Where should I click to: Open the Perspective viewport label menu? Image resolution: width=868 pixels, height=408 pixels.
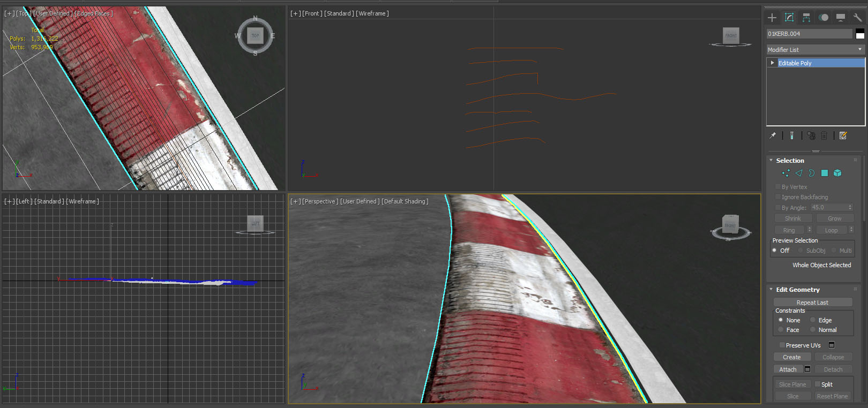[x=320, y=201]
